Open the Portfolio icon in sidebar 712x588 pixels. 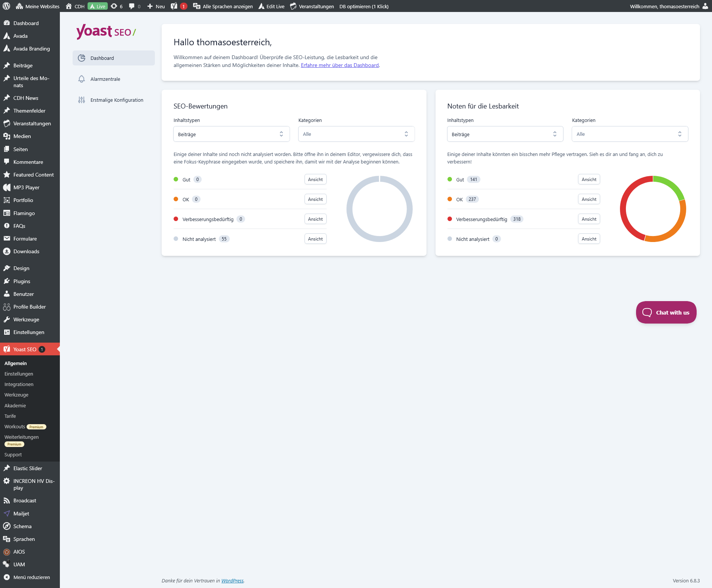[x=7, y=200]
